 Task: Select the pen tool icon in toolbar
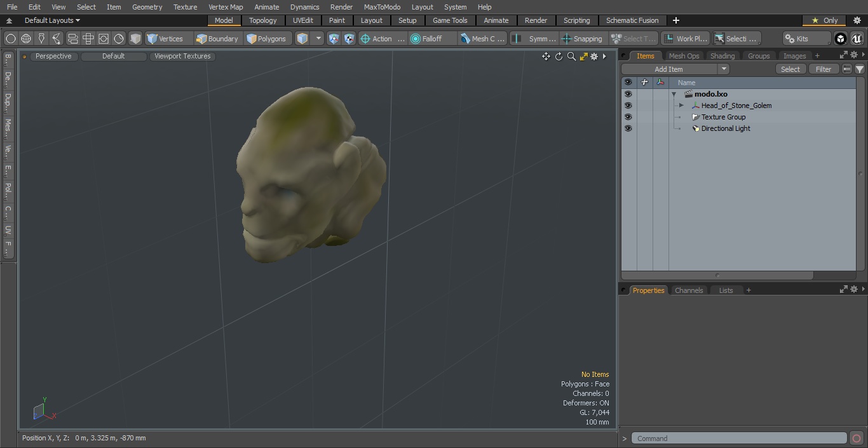41,39
